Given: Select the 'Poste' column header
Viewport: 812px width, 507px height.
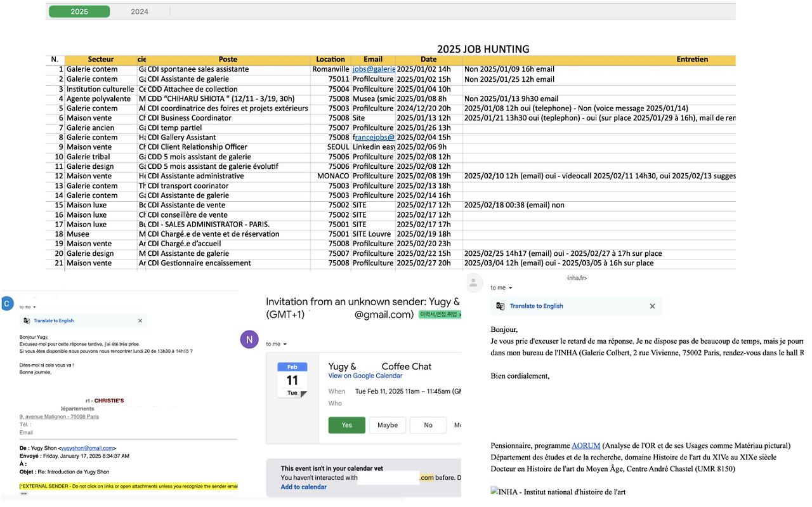Looking at the screenshot, I should pos(228,60).
